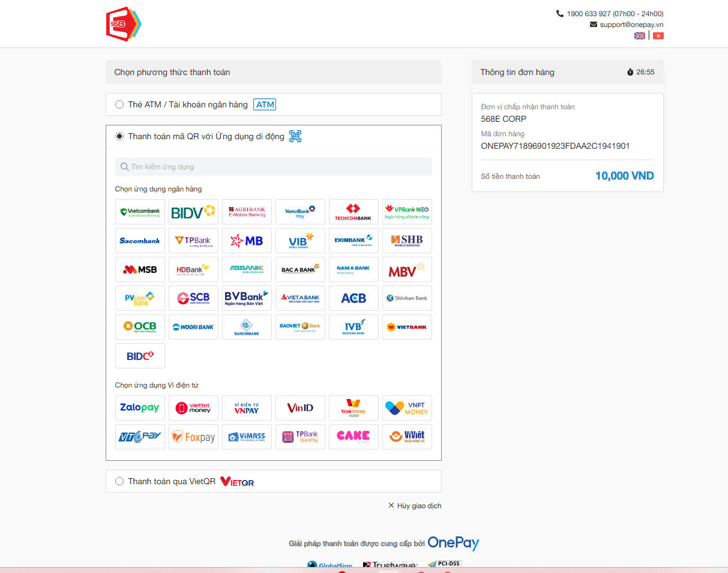
Task: Choose the ZaloPay e-wallet
Action: coord(140,408)
